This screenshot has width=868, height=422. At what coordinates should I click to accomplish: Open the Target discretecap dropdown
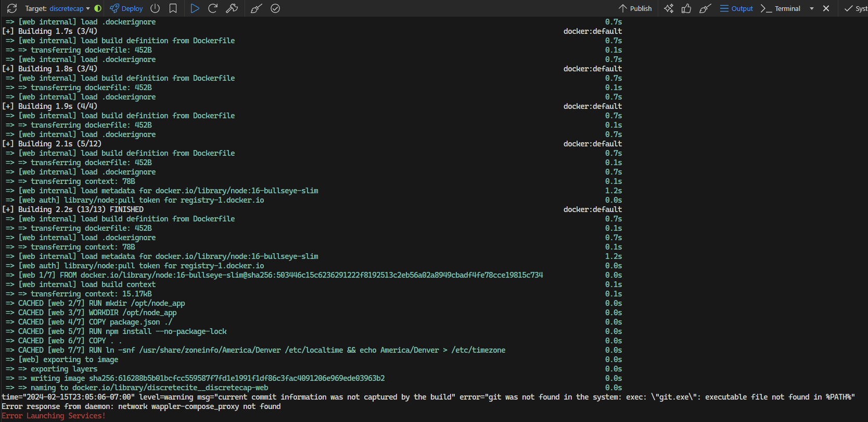click(70, 8)
